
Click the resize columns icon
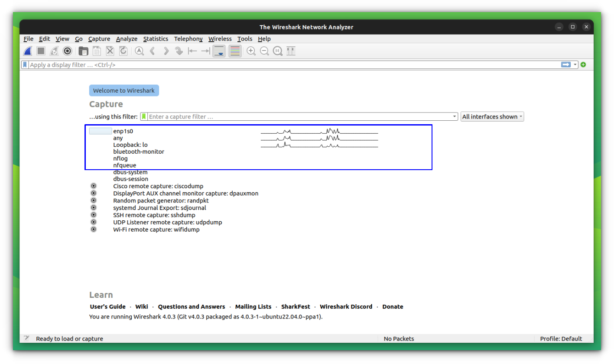[291, 51]
